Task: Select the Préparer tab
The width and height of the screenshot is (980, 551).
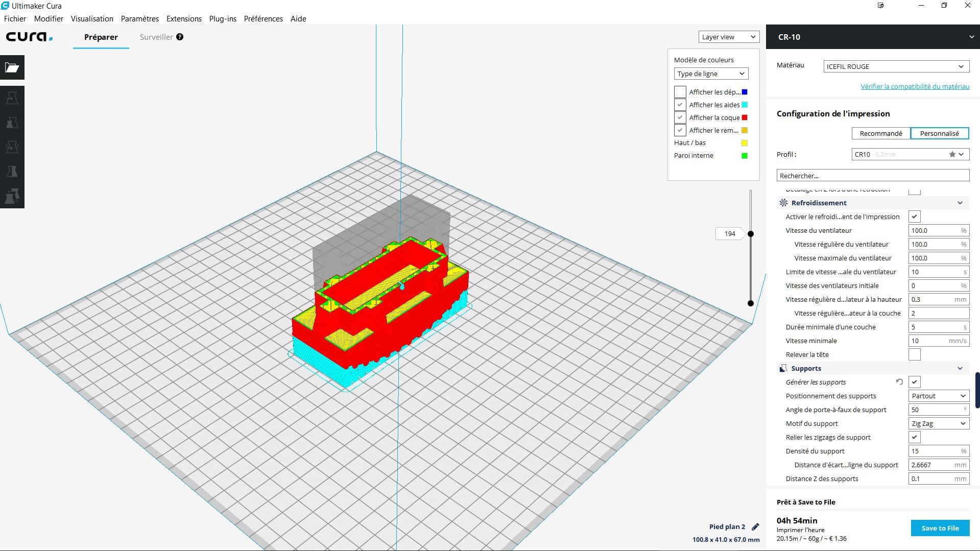Action: [101, 37]
